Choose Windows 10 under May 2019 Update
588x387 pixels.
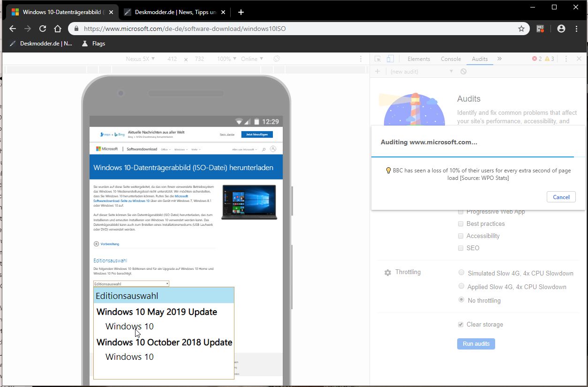tap(129, 327)
